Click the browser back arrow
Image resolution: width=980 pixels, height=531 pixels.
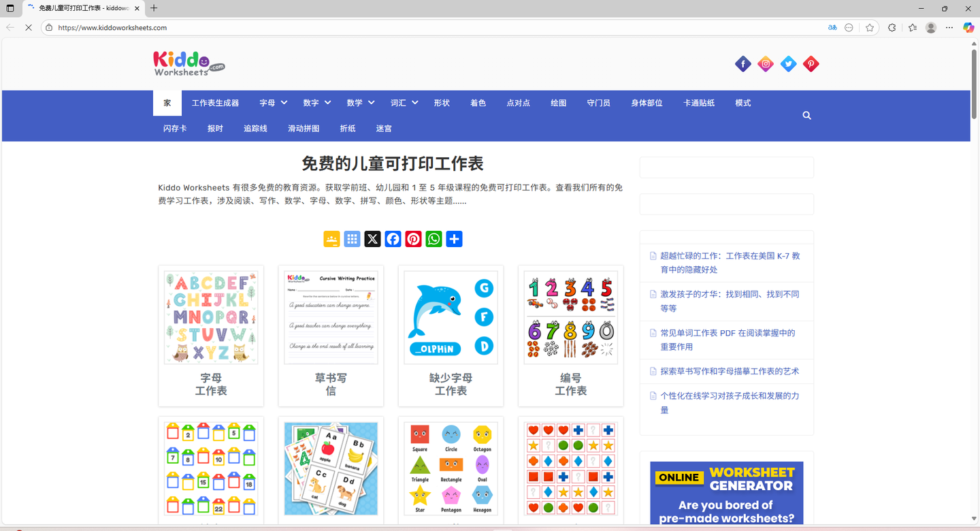(10, 28)
